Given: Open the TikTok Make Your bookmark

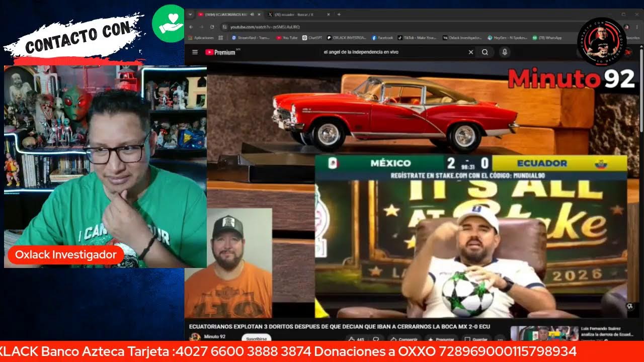Looking at the screenshot, I should coord(418,38).
